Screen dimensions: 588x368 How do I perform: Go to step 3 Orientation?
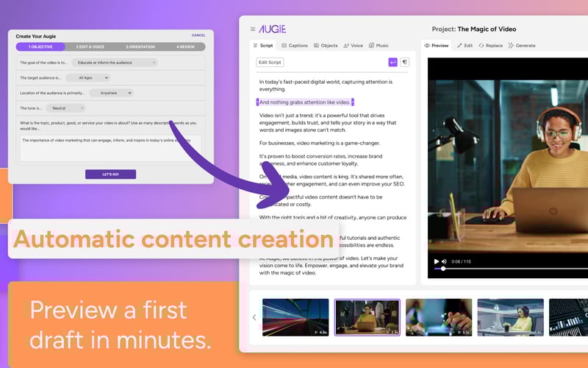(x=140, y=47)
